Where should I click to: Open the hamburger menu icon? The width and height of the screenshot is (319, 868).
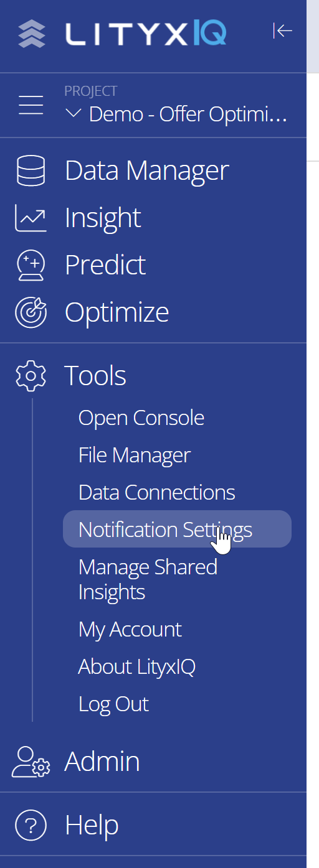[x=31, y=105]
